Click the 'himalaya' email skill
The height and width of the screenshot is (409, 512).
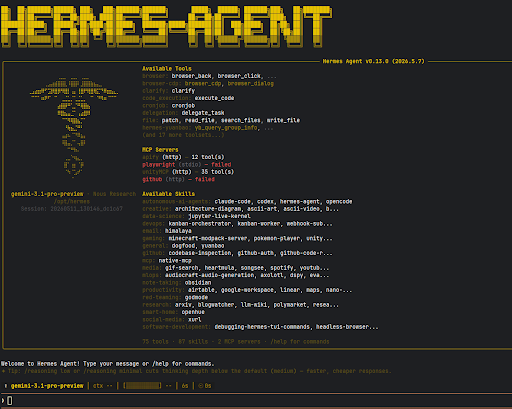tap(178, 231)
